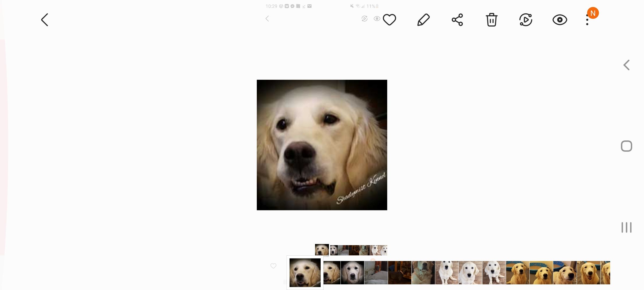644x290 pixels.
Task: Delete the photo with the trash icon
Action: (491, 20)
